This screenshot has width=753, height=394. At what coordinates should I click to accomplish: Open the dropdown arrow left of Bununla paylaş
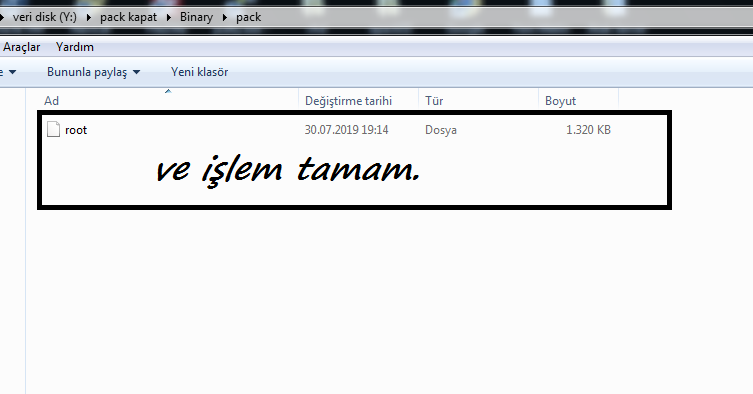coord(12,73)
